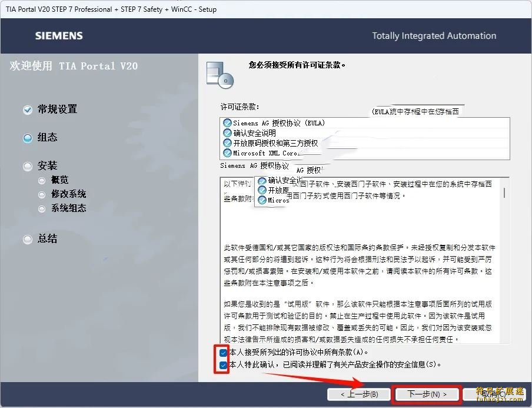Click the SIEMENS logo in header
532x408 pixels.
point(59,36)
